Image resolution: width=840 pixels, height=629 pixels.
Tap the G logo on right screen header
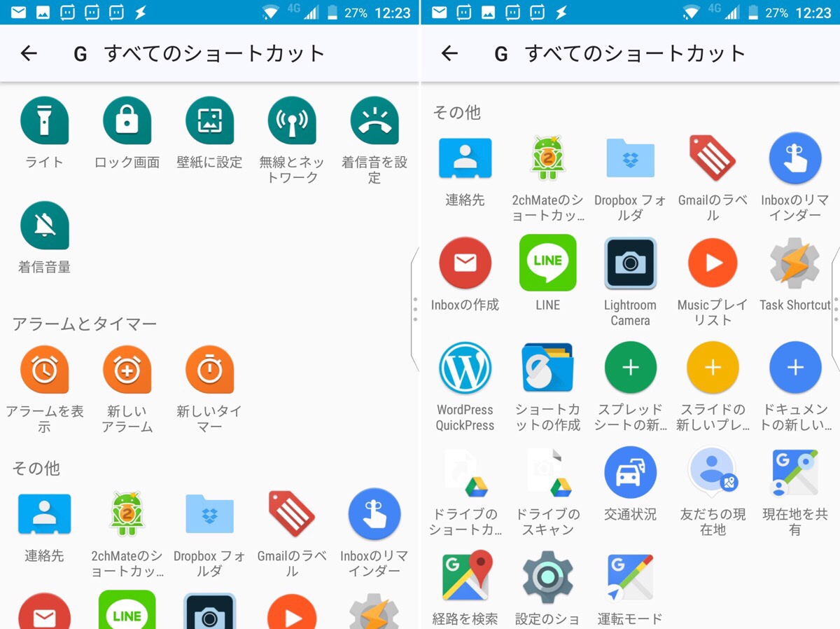(501, 54)
